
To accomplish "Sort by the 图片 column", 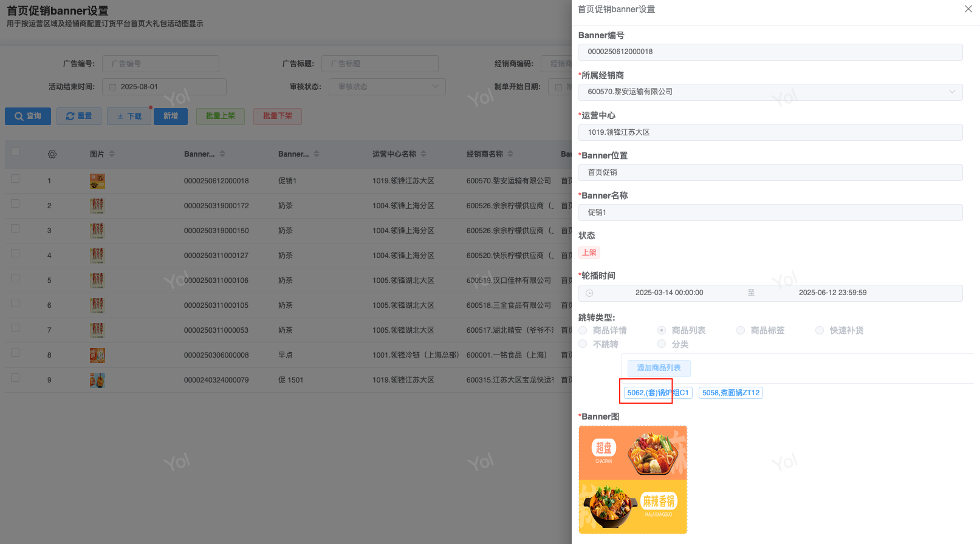I will coord(112,154).
